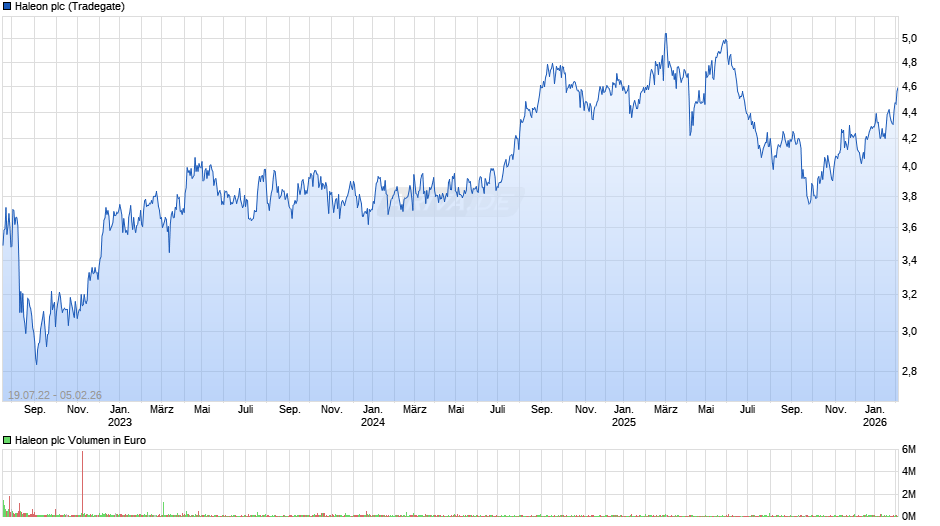Click the 0M volume axis label

coord(909,516)
